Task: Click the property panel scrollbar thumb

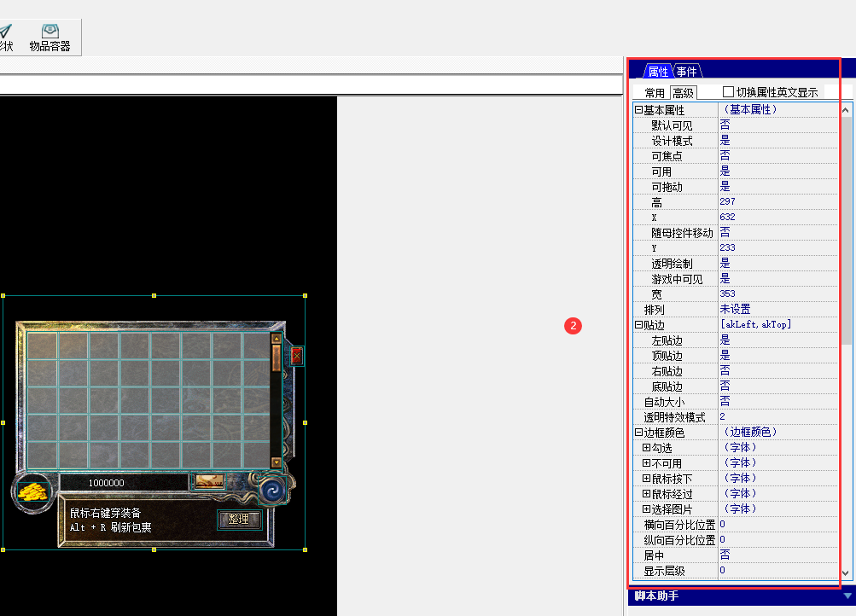Action: (846, 230)
